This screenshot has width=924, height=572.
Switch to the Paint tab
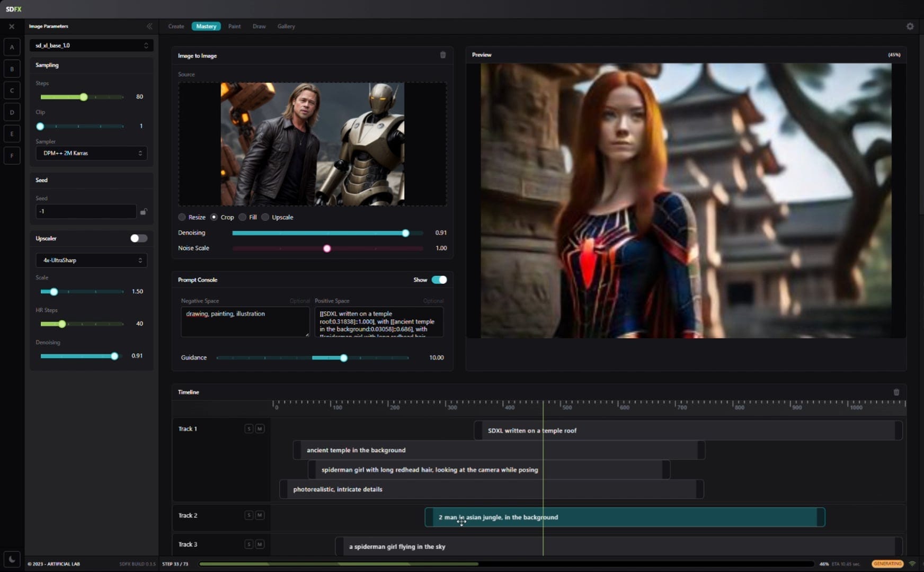pos(234,26)
